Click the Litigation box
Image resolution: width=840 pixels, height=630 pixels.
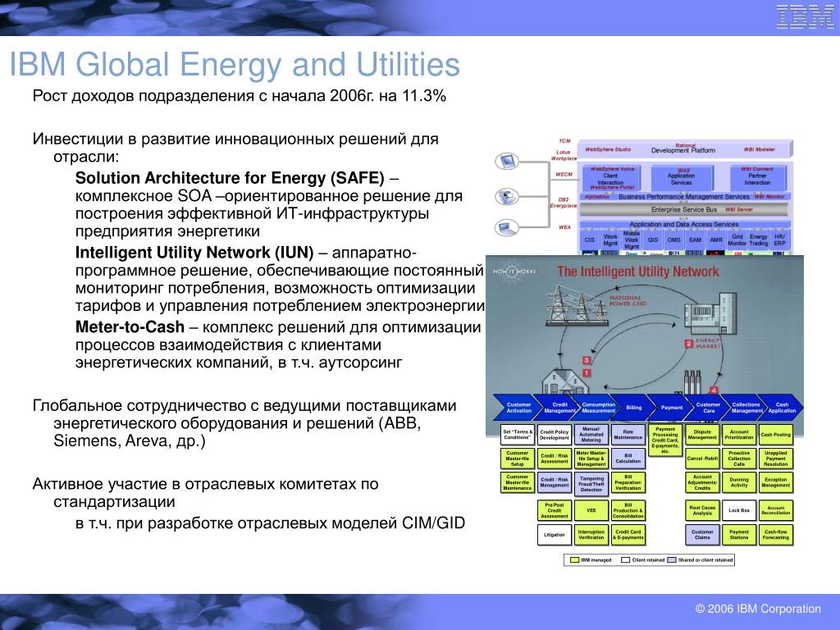pos(554,535)
